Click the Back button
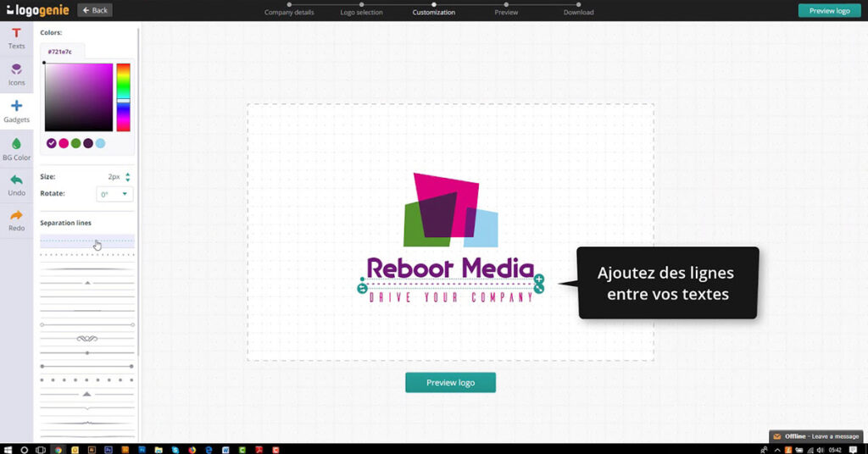The width and height of the screenshot is (868, 454). (x=95, y=10)
